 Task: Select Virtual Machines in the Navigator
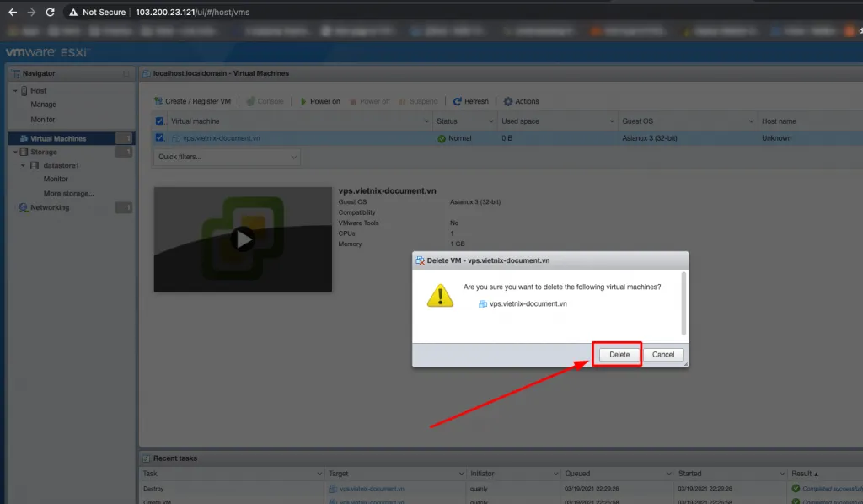(58, 139)
